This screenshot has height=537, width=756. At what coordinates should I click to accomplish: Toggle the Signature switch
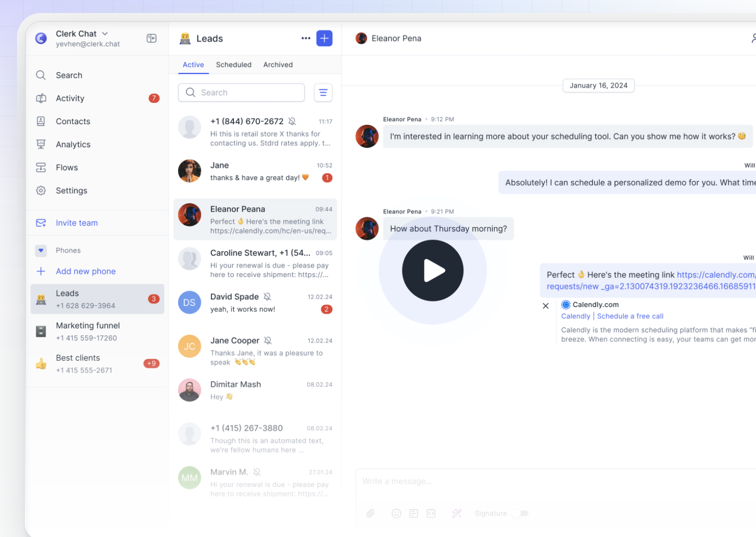[520, 514]
